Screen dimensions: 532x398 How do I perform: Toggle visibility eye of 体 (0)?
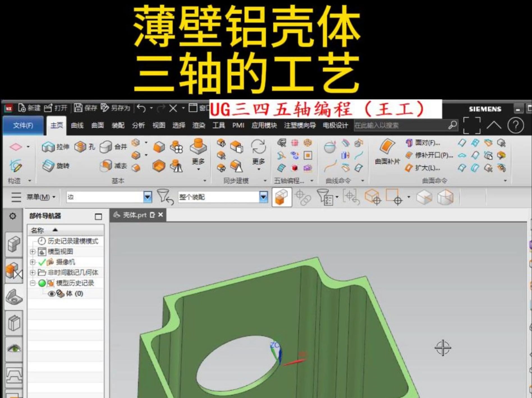point(51,294)
